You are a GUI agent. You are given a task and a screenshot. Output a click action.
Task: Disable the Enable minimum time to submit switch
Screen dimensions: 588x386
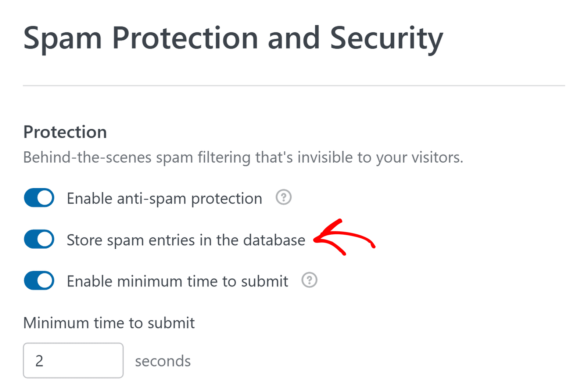(39, 281)
